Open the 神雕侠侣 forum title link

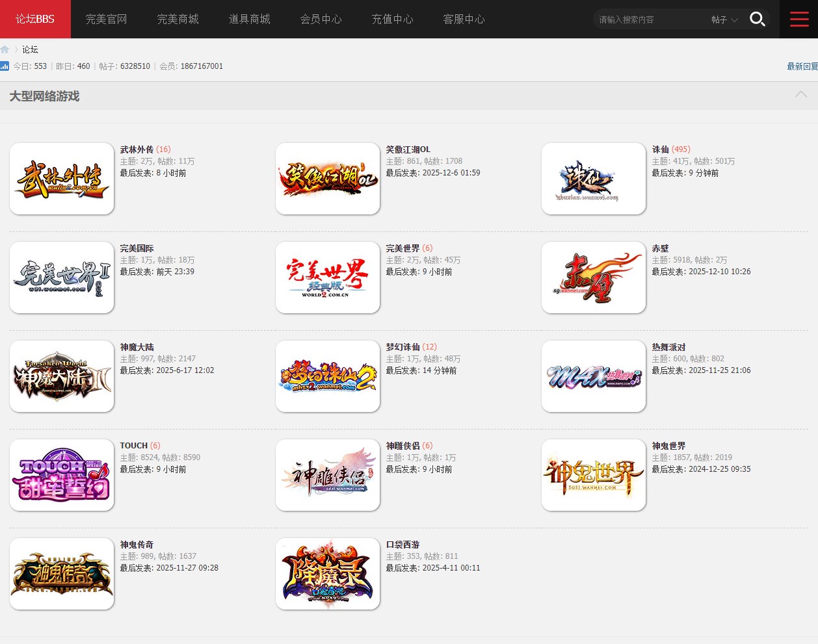tap(402, 446)
